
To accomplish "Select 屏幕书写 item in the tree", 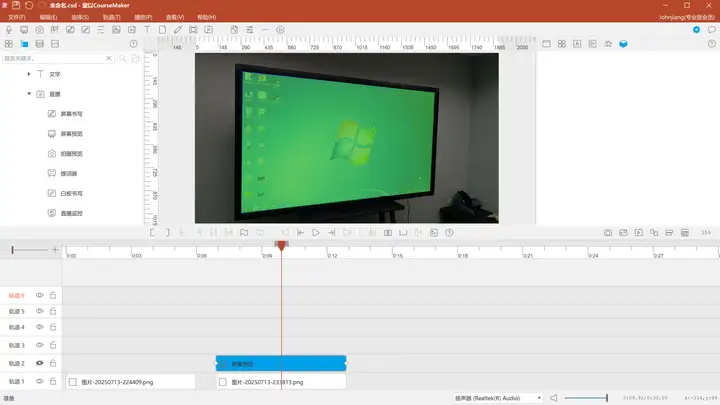I will point(72,114).
